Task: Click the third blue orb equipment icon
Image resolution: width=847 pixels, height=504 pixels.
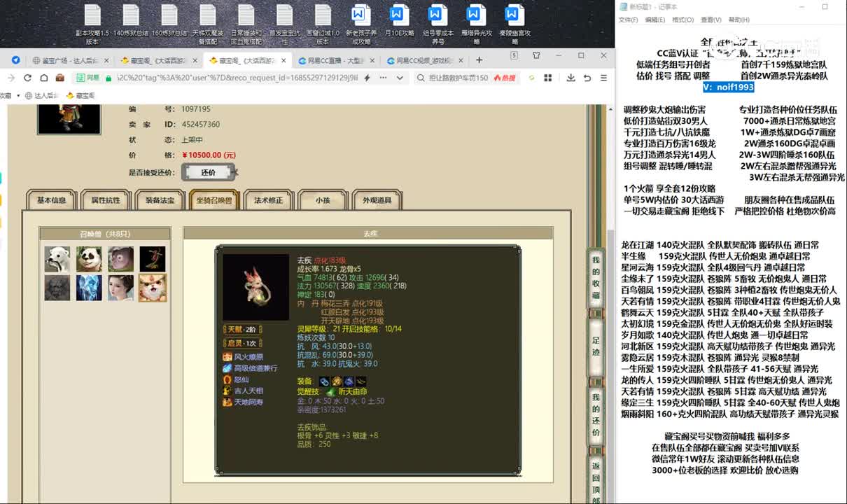Action: (x=349, y=381)
